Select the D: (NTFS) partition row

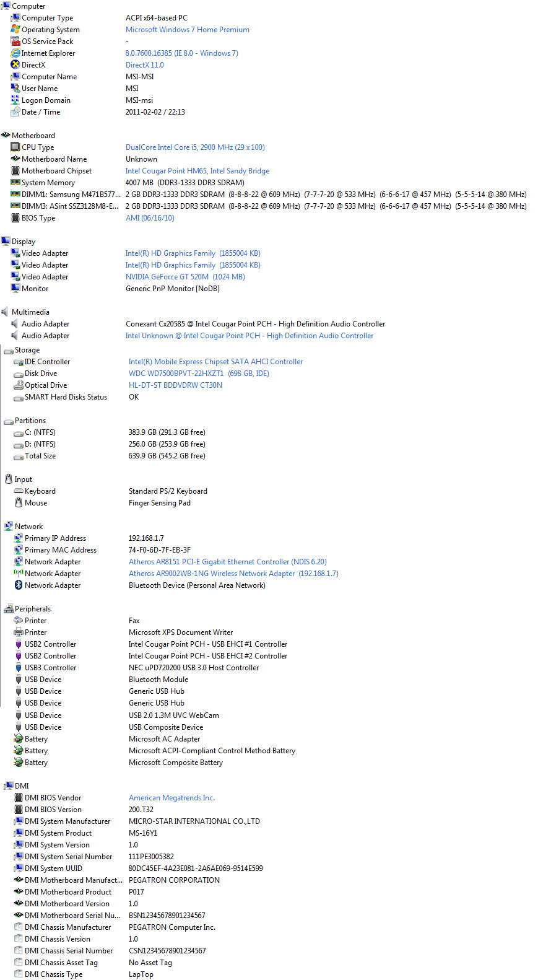[110, 444]
